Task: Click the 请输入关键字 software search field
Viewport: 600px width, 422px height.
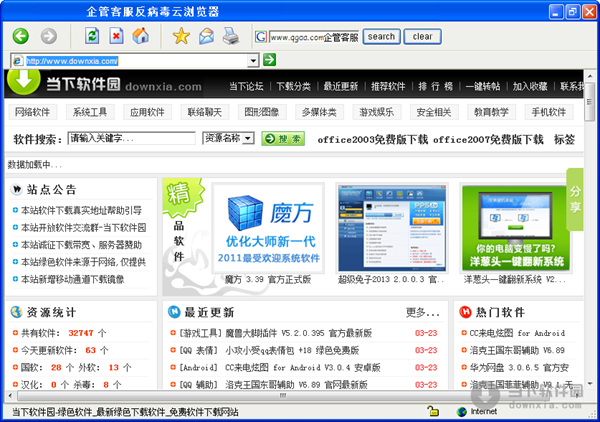Action: 131,138
